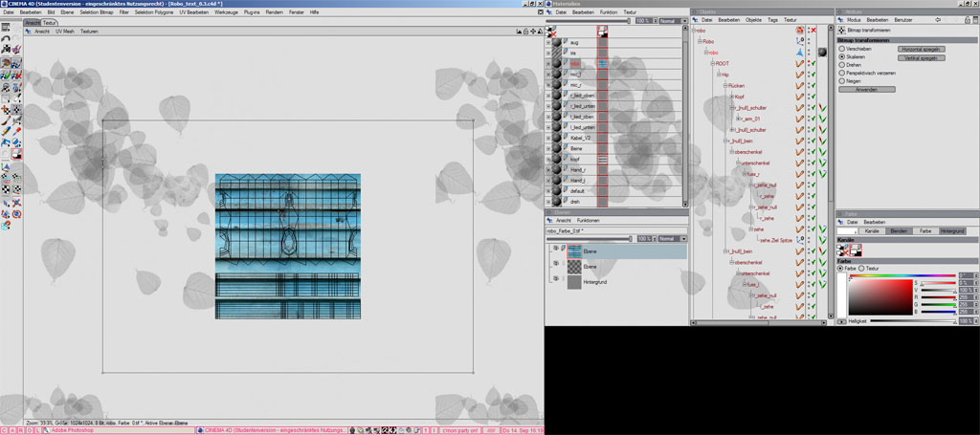This screenshot has width=980, height=435.
Task: Switch to the Textur tab
Action: (50, 23)
